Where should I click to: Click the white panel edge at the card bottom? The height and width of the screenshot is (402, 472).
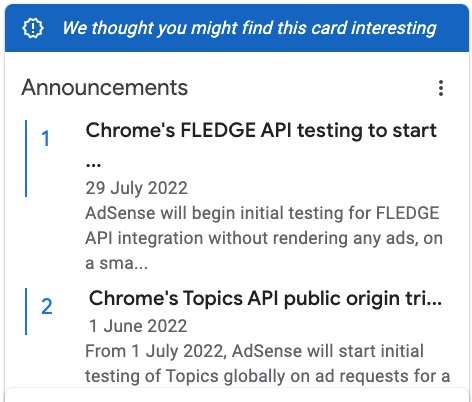coord(237,395)
